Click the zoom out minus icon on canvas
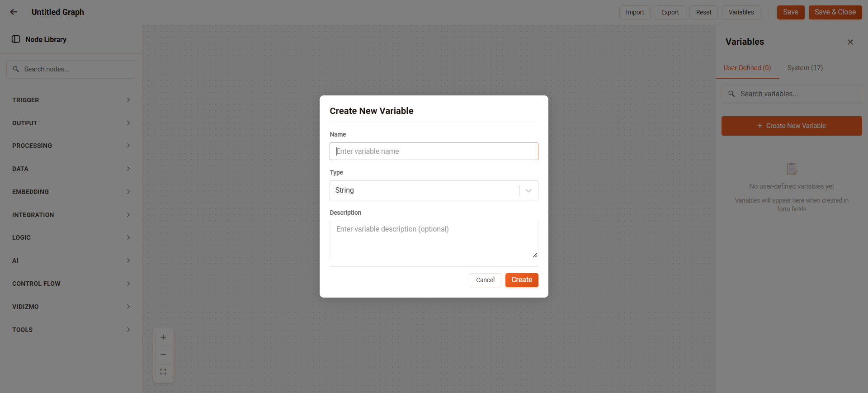Image resolution: width=868 pixels, height=393 pixels. (x=163, y=355)
